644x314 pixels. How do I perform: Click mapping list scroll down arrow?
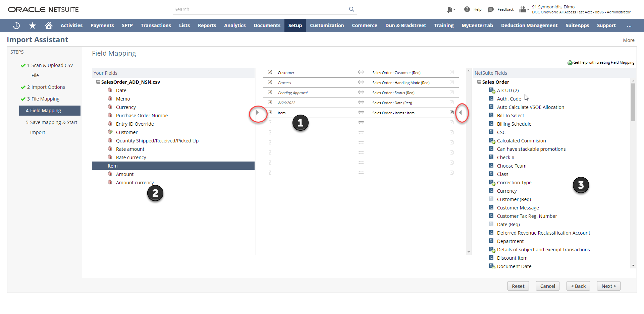click(x=469, y=252)
